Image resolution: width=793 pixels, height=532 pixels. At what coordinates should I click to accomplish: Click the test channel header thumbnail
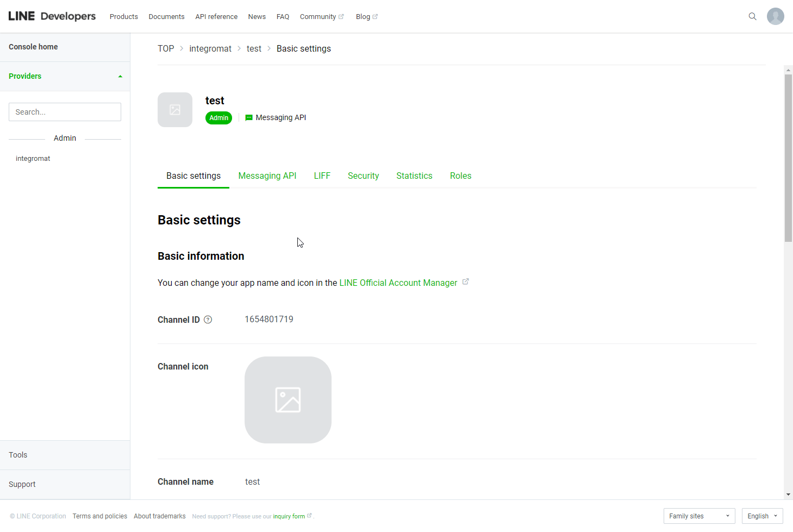pyautogui.click(x=175, y=110)
